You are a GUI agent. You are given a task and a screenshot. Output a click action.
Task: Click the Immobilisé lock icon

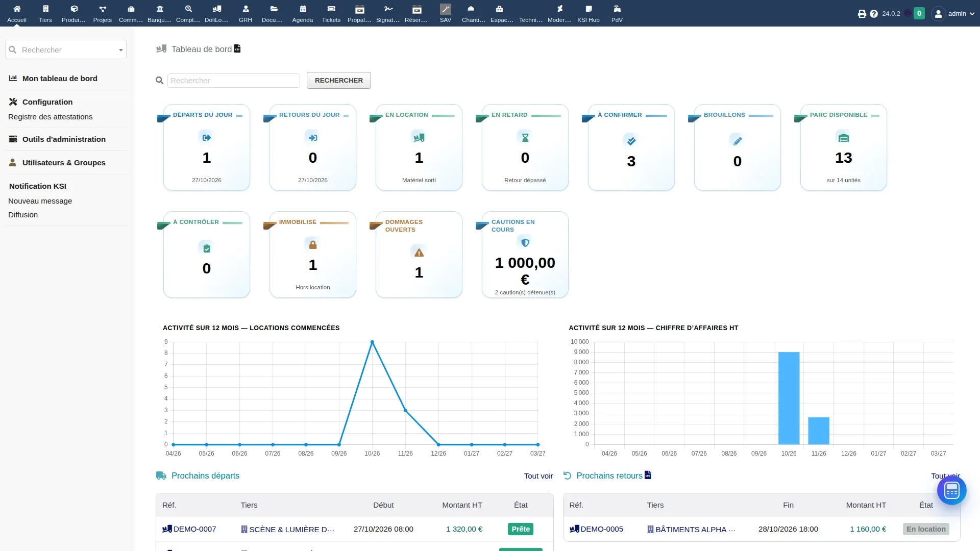click(x=313, y=244)
